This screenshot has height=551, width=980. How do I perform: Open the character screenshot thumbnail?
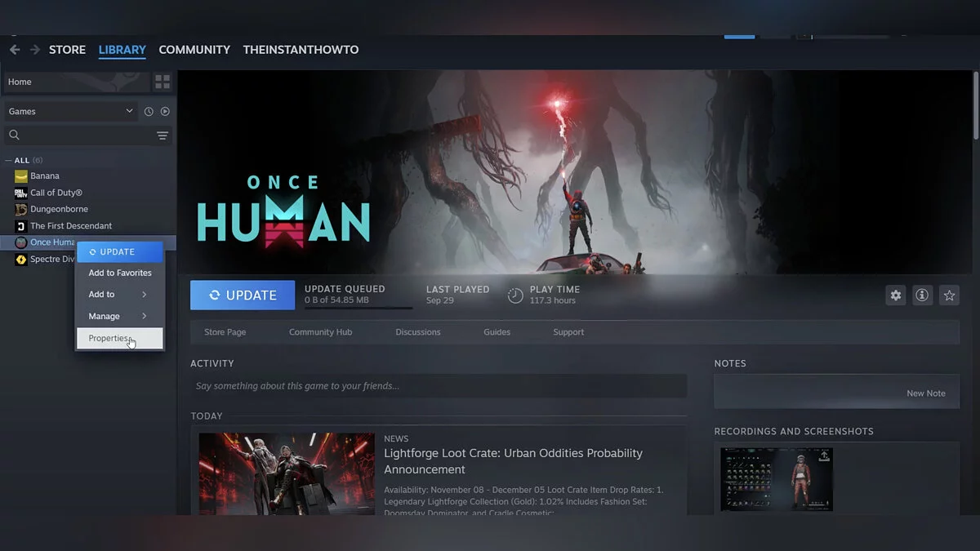777,479
